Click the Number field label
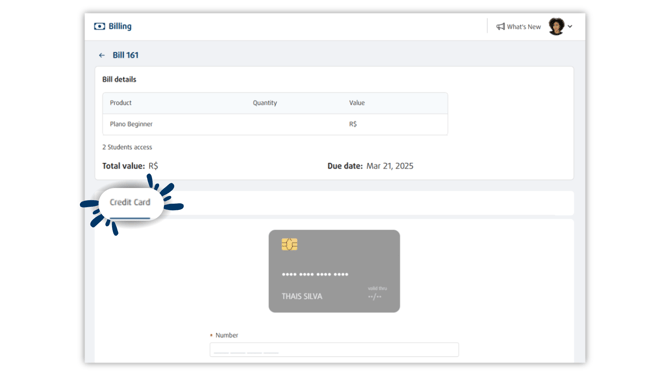 [x=226, y=335]
